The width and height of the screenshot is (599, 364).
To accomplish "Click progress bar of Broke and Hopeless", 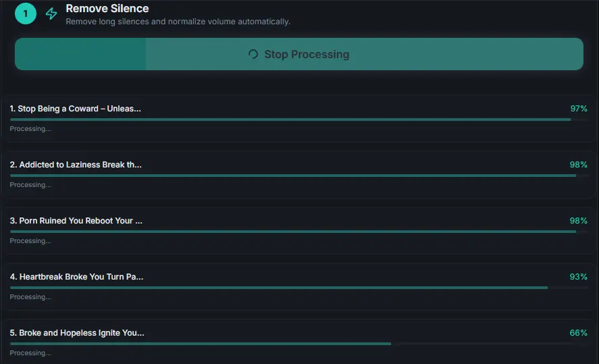I will [x=298, y=344].
